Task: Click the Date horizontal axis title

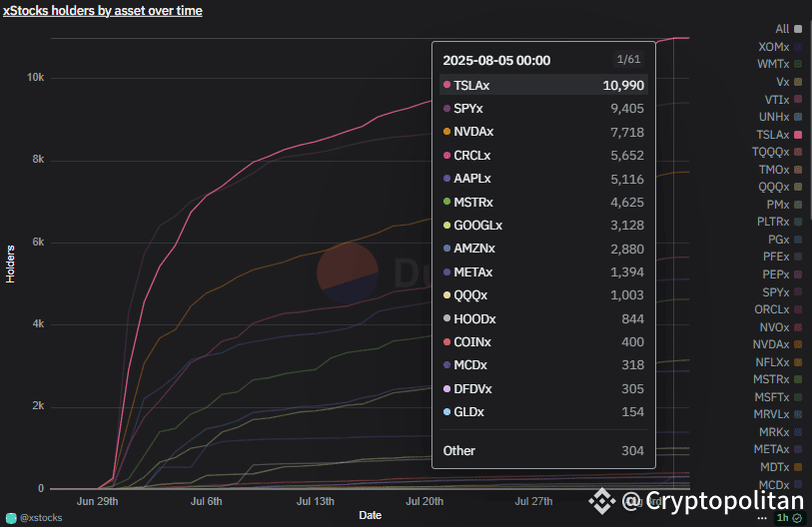Action: [371, 515]
